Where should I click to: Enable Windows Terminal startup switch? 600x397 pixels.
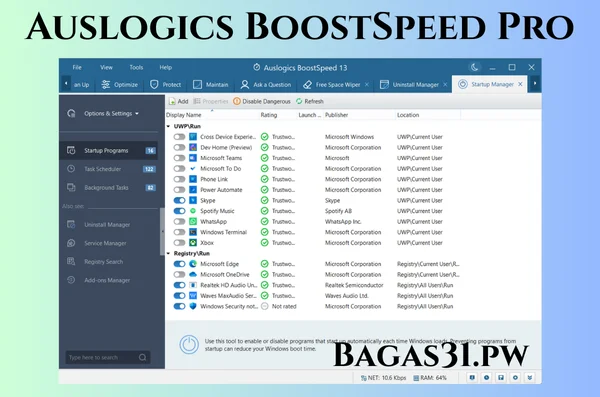179,232
